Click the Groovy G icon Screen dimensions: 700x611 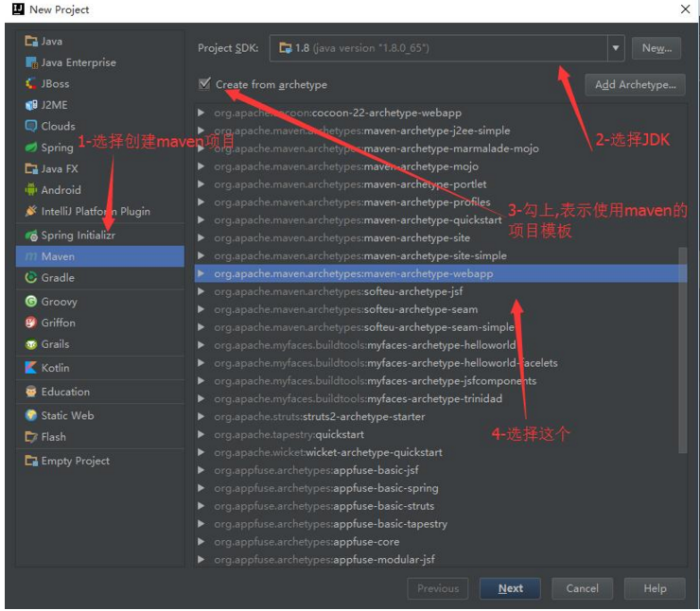coord(31,302)
